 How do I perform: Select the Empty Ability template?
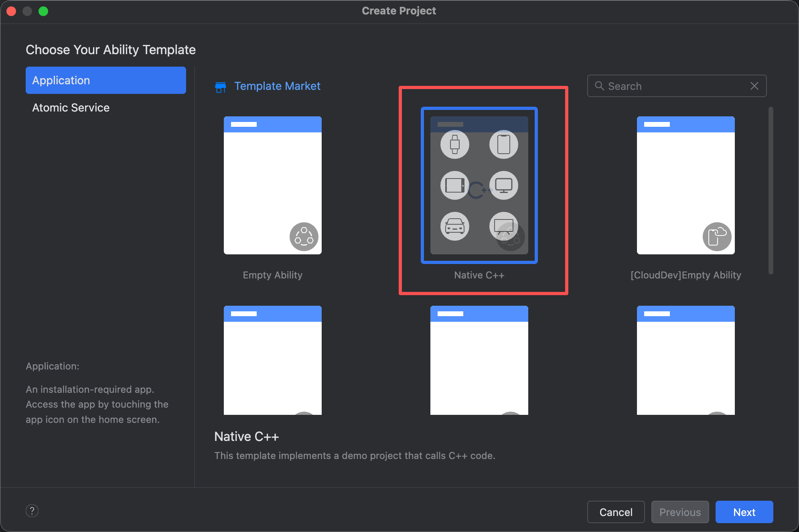[272, 185]
